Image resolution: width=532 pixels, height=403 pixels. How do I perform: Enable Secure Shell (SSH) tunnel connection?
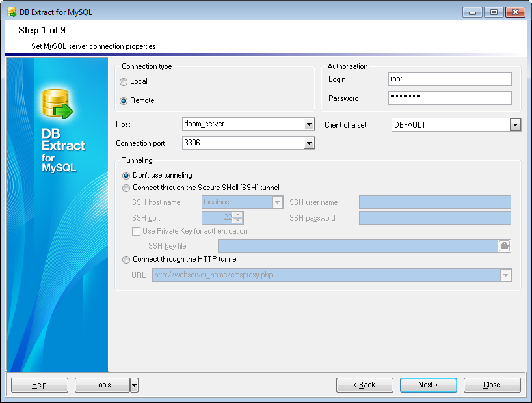pyautogui.click(x=126, y=188)
